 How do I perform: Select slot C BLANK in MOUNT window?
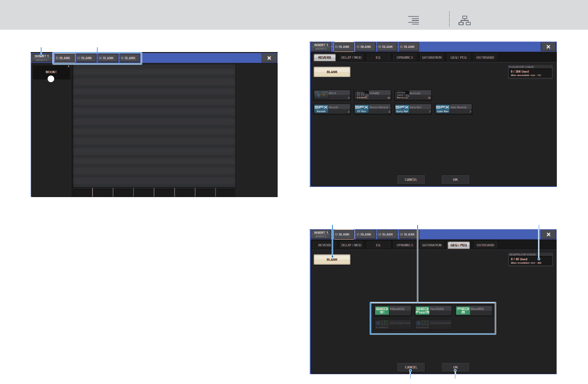(x=108, y=58)
